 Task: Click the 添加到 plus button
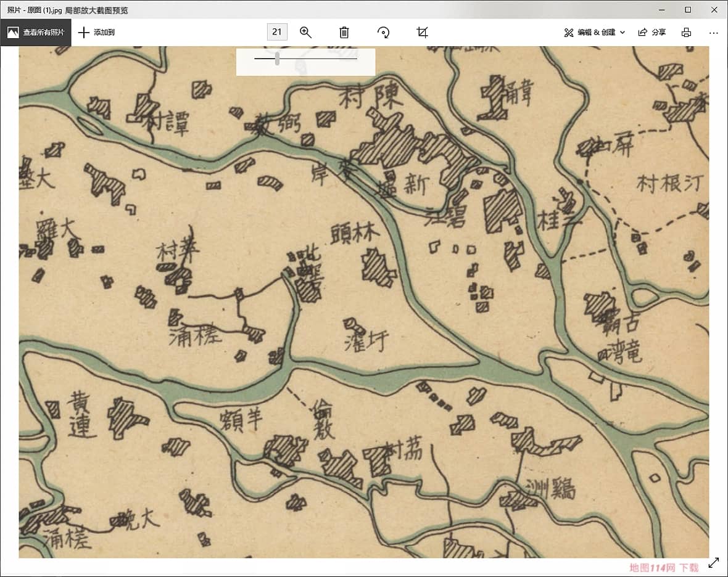point(96,33)
